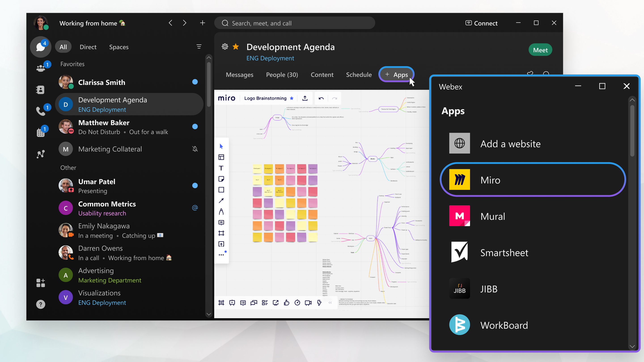Toggle starred status on Development Agenda
Viewport: 644px width, 362px height.
(237, 47)
